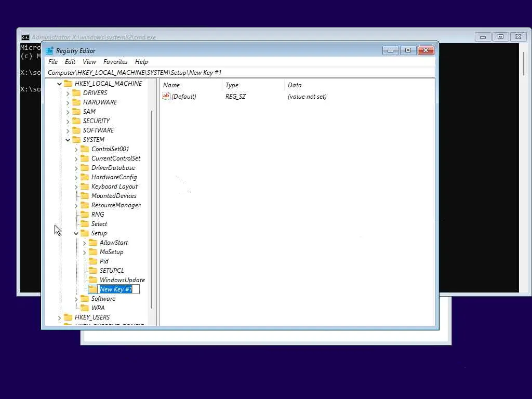Click the cmd.exe title bar icon
This screenshot has height=399, width=532.
pos(25,37)
